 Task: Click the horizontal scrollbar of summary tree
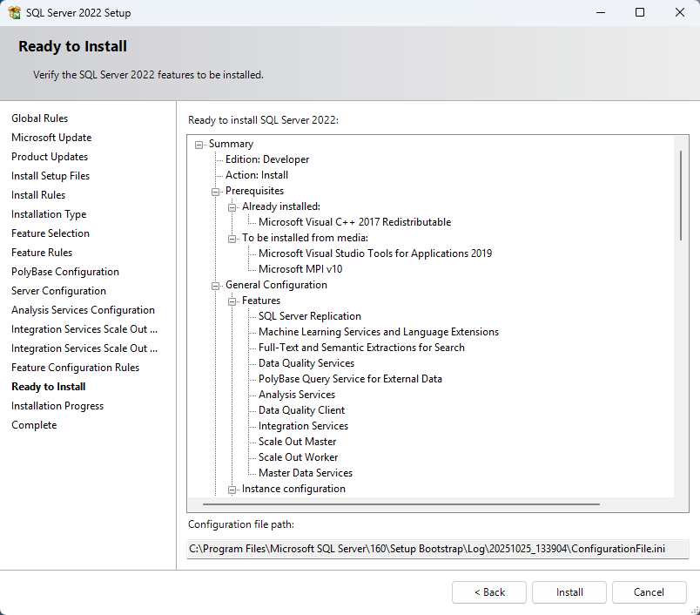(400, 504)
